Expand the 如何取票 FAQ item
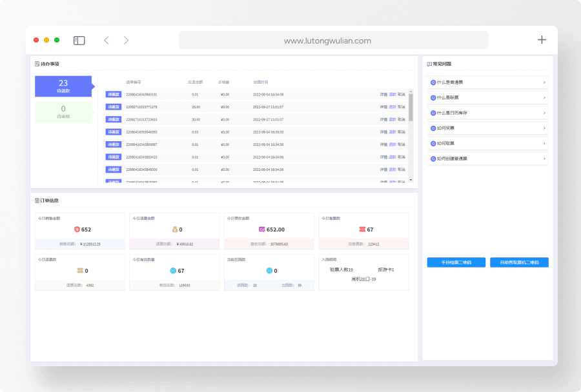This screenshot has width=581, height=392. click(x=487, y=143)
